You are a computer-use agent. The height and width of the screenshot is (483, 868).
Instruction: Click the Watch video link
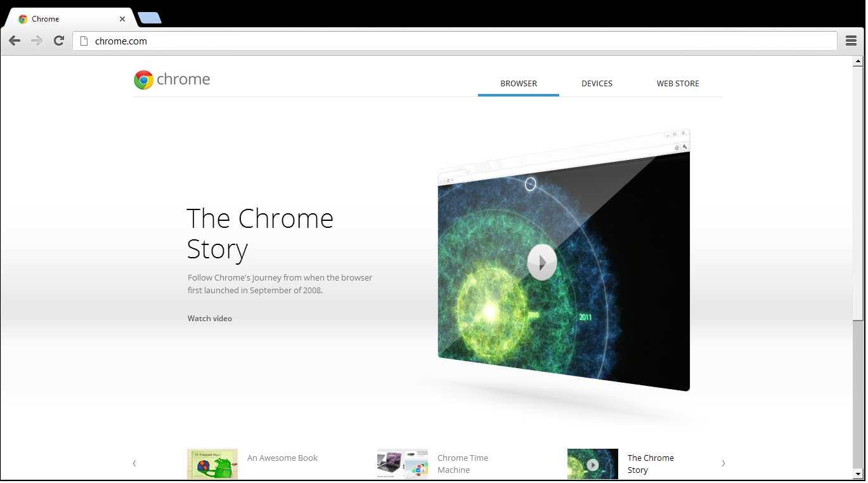210,319
